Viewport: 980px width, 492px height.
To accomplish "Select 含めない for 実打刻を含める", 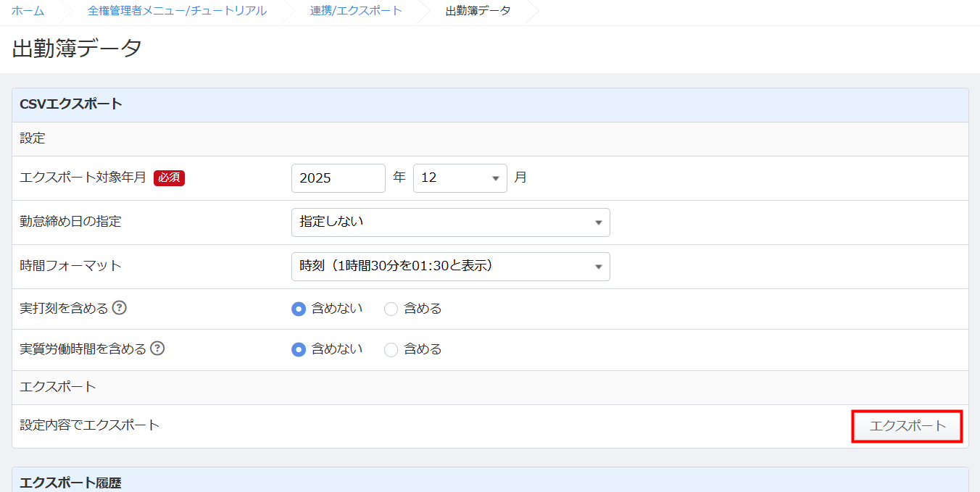I will point(299,309).
